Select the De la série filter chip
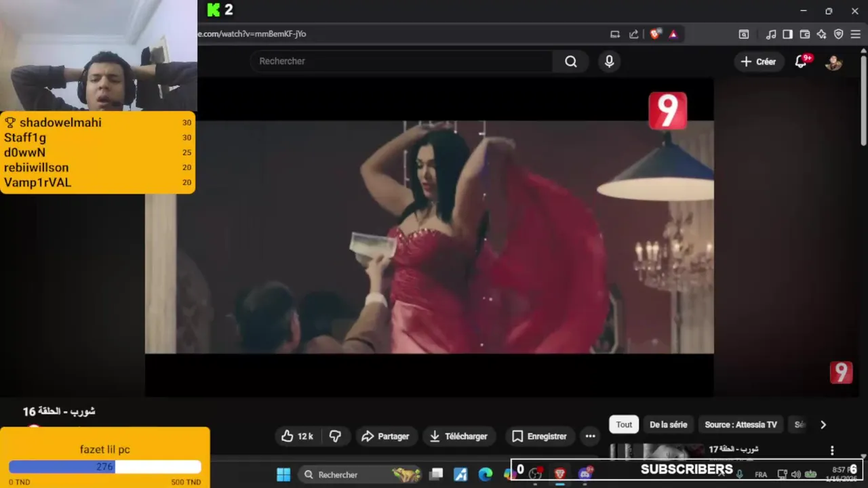 point(668,425)
